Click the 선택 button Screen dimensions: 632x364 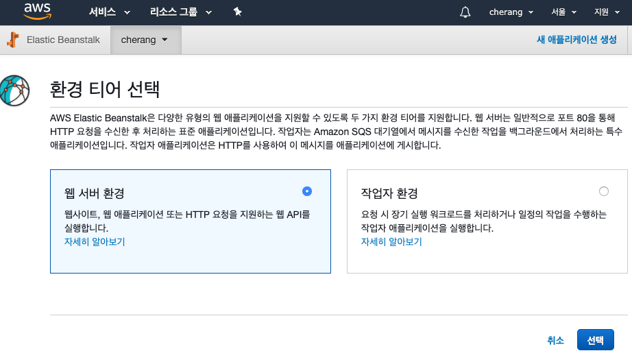click(x=595, y=340)
